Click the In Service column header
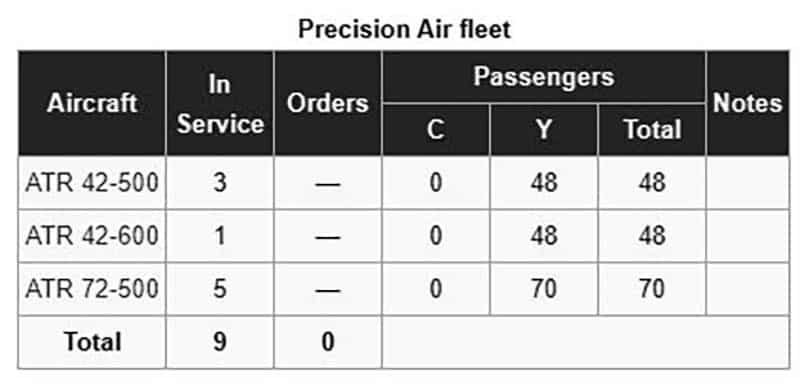The width and height of the screenshot is (800, 385). tap(220, 104)
